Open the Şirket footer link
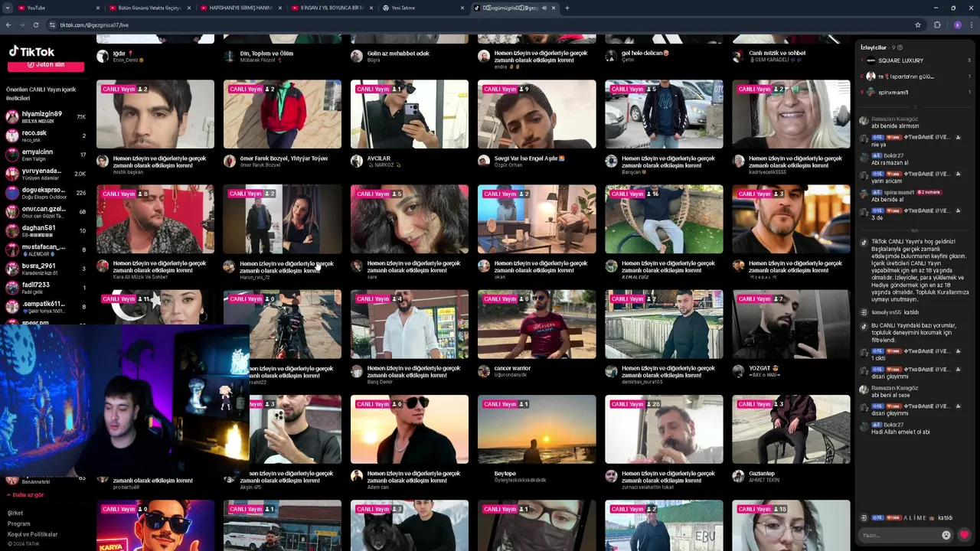 (15, 514)
